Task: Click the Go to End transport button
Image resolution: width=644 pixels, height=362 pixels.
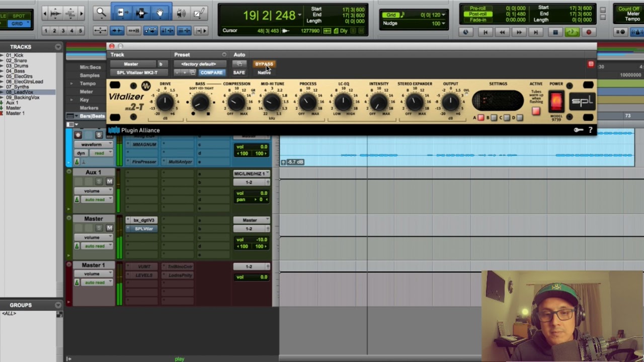Action: pos(536,32)
